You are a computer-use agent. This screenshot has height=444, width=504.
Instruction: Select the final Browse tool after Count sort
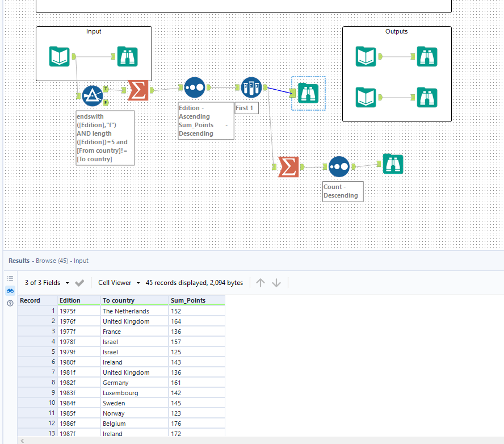tap(393, 164)
